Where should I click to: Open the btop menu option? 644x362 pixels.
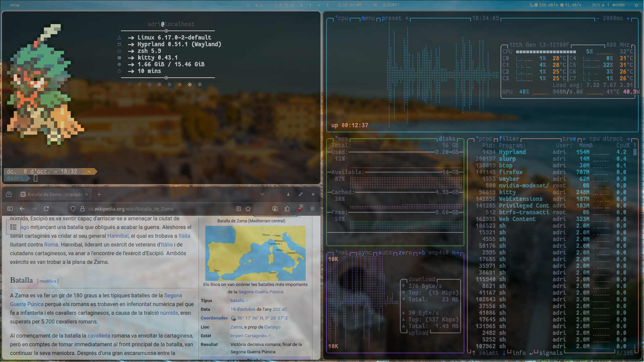[368, 18]
